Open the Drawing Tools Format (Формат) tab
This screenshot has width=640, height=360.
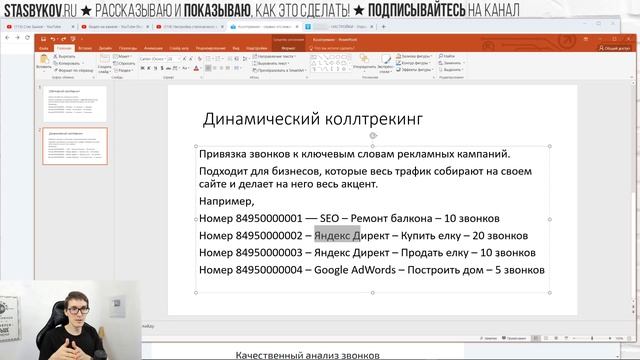(288, 48)
